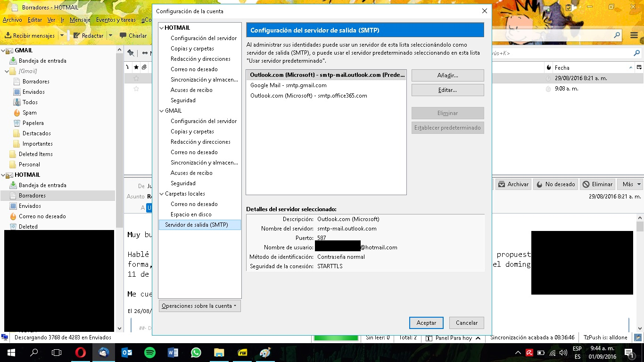Click the global search magnifier icon
The image size is (644, 362).
617,35
